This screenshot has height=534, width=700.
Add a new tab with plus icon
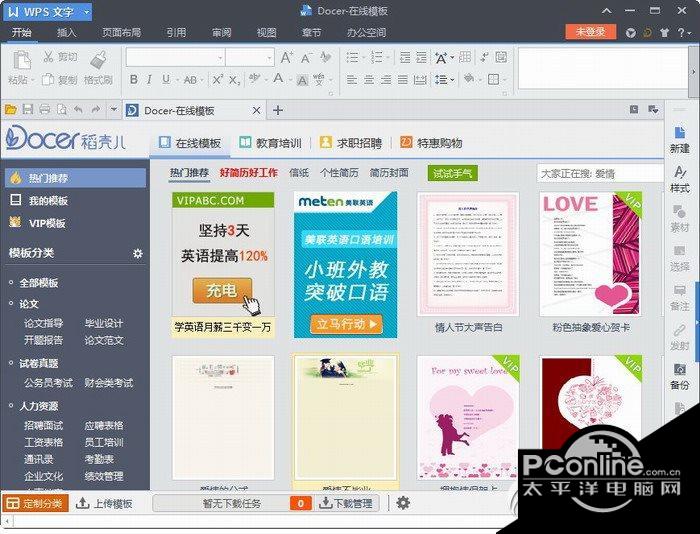point(278,110)
